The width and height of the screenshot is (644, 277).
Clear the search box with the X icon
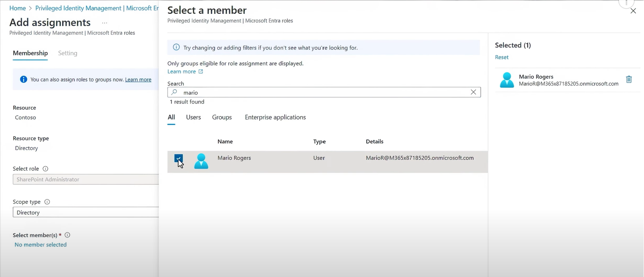(473, 92)
